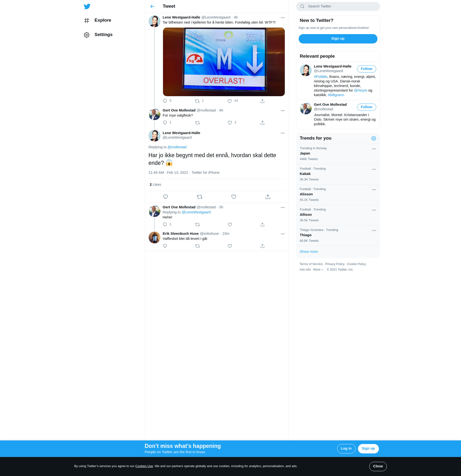The image size is (461, 476).
Task: Open more options for Thiago trend
Action: coord(374,230)
